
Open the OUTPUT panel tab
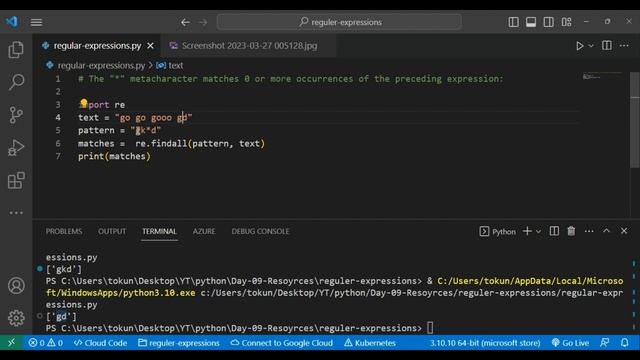pos(112,231)
